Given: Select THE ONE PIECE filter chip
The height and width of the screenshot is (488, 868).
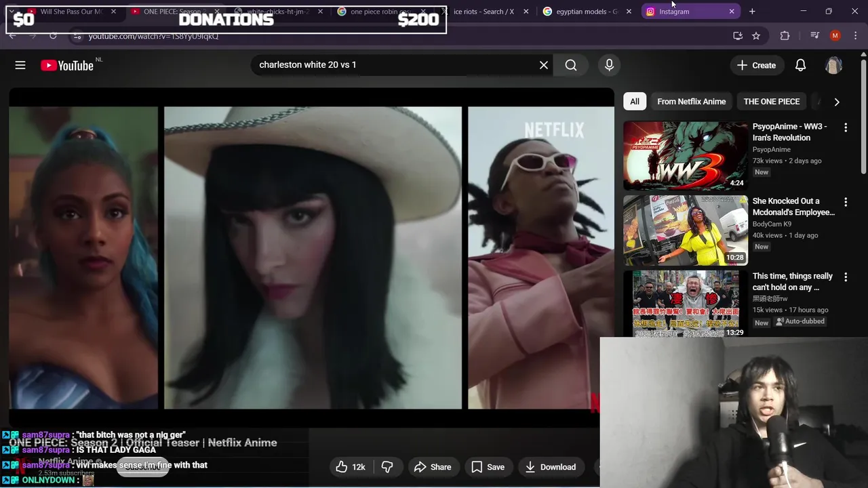Looking at the screenshot, I should click(x=772, y=102).
